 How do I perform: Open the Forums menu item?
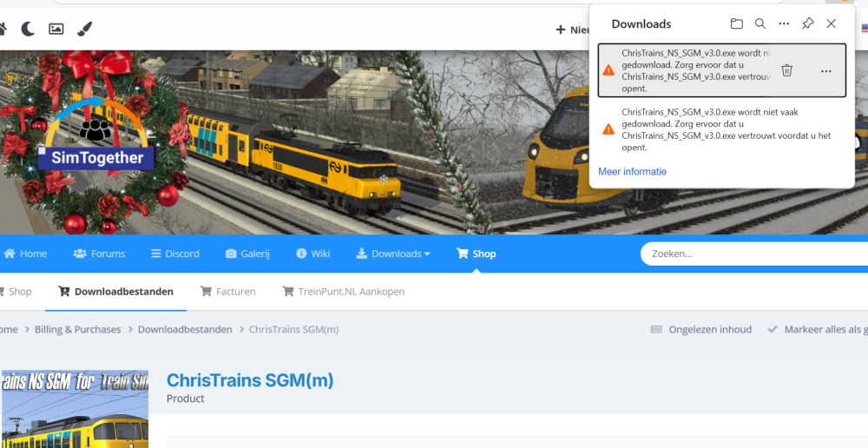[x=99, y=254]
